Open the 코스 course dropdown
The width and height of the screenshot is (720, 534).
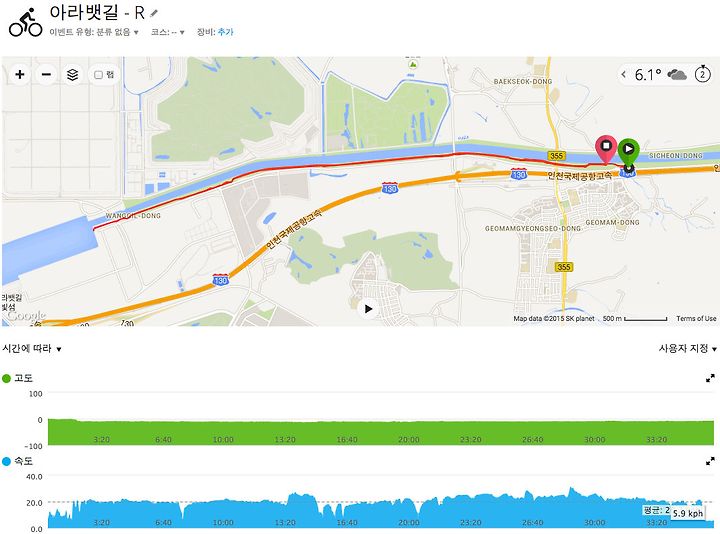pos(168,32)
